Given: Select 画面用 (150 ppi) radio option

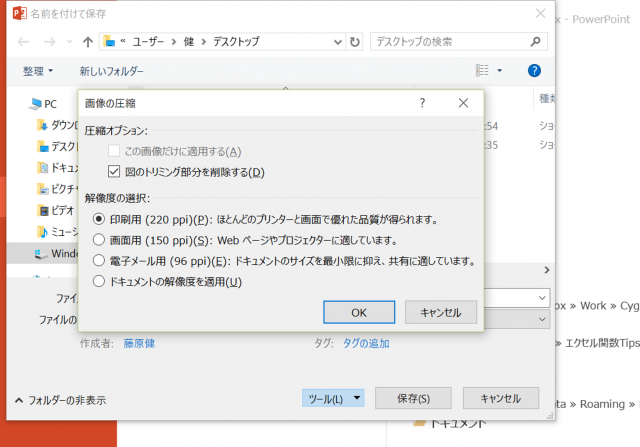Looking at the screenshot, I should [x=98, y=240].
